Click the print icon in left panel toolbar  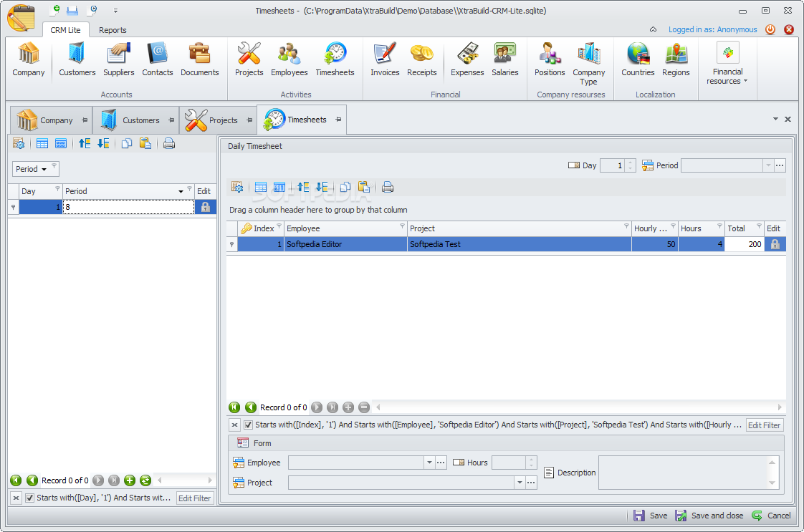[168, 143]
